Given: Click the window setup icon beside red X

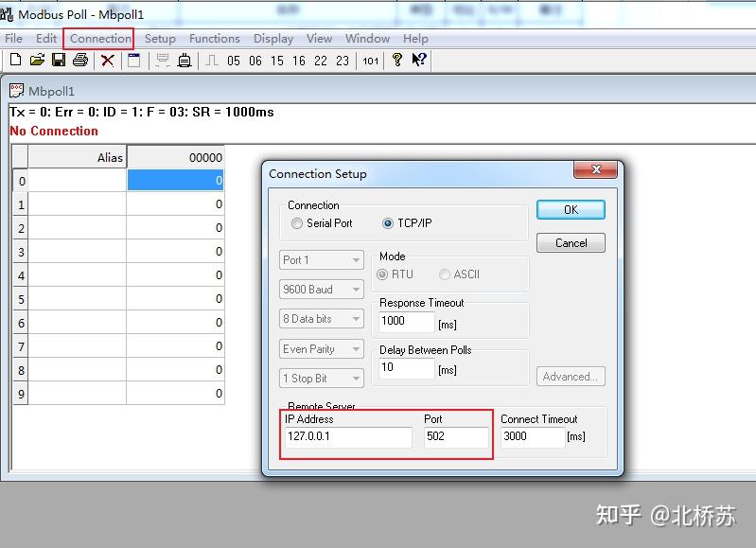Looking at the screenshot, I should tap(134, 61).
